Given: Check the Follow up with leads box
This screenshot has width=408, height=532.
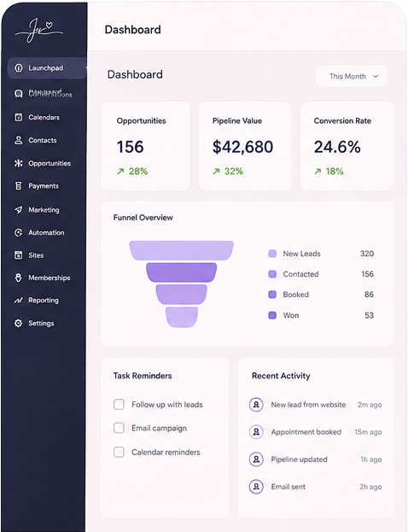Looking at the screenshot, I should [x=119, y=405].
